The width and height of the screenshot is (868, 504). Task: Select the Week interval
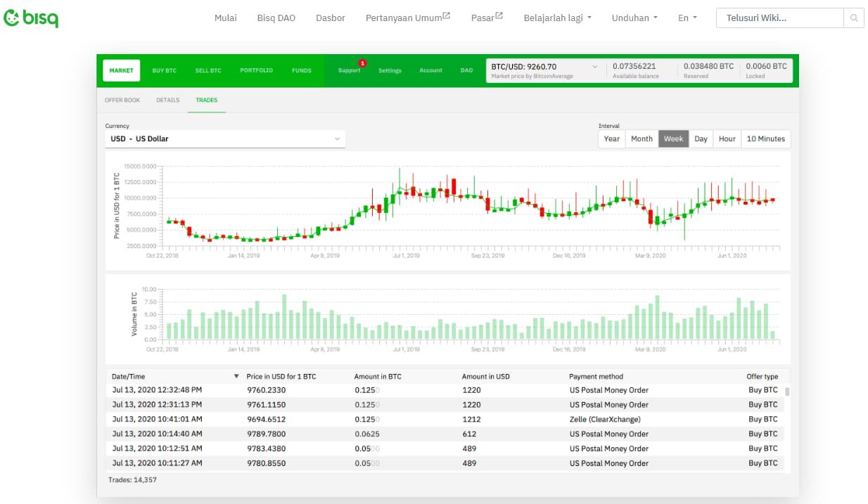point(673,138)
